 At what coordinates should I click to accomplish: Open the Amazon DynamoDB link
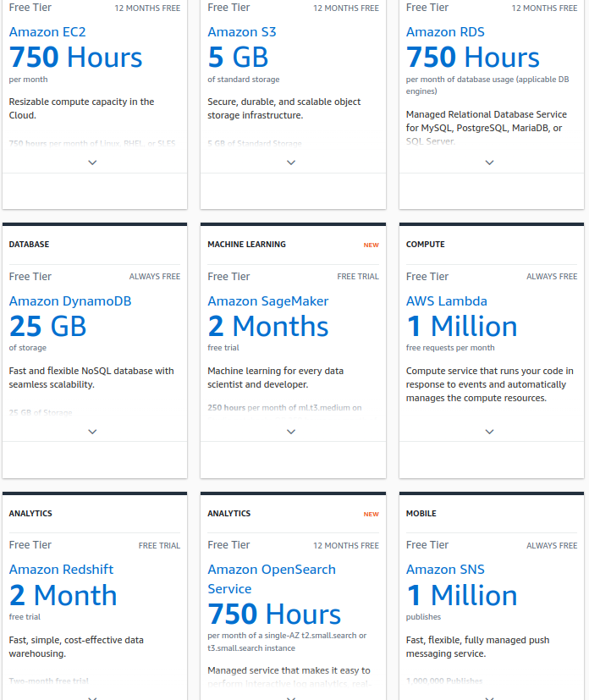(70, 301)
